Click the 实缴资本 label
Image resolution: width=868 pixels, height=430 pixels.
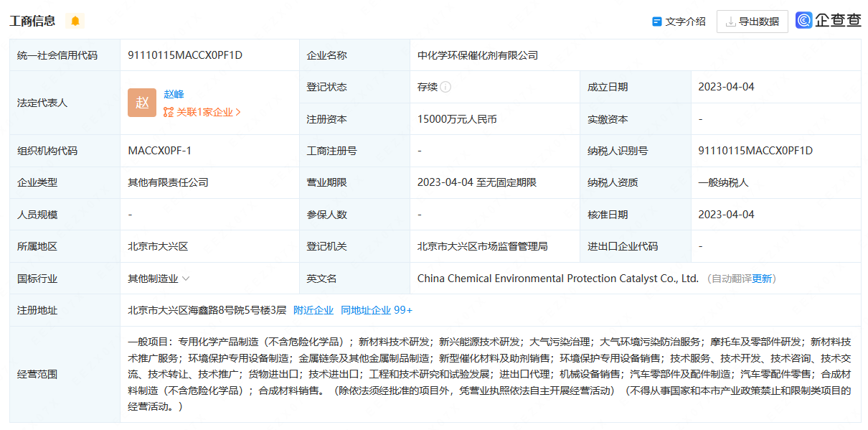pyautogui.click(x=608, y=119)
